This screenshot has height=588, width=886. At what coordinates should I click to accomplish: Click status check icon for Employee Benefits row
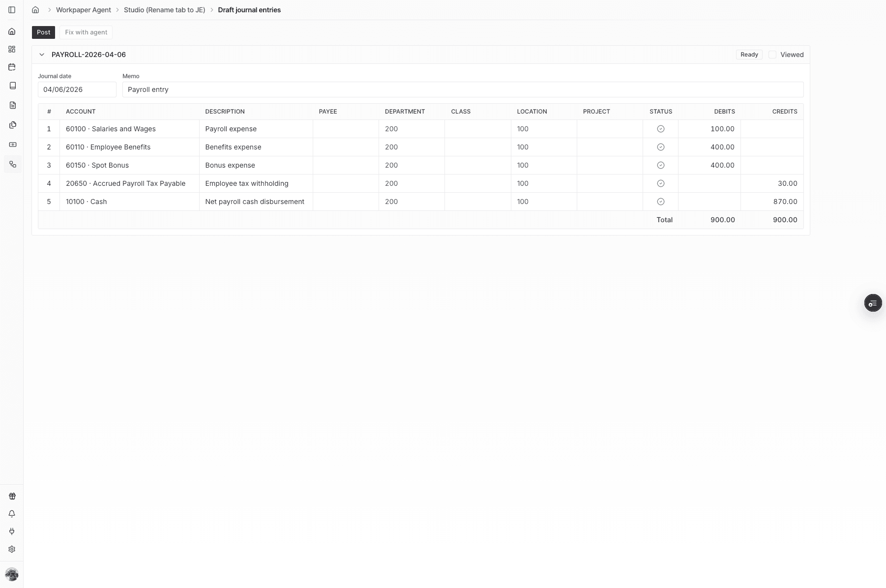(x=660, y=147)
